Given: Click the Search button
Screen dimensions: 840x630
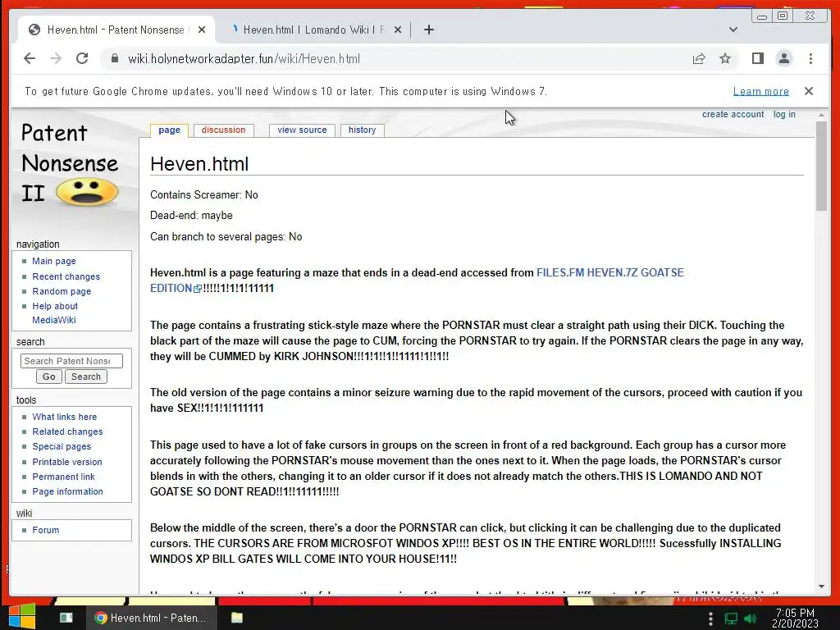Looking at the screenshot, I should tap(85, 377).
